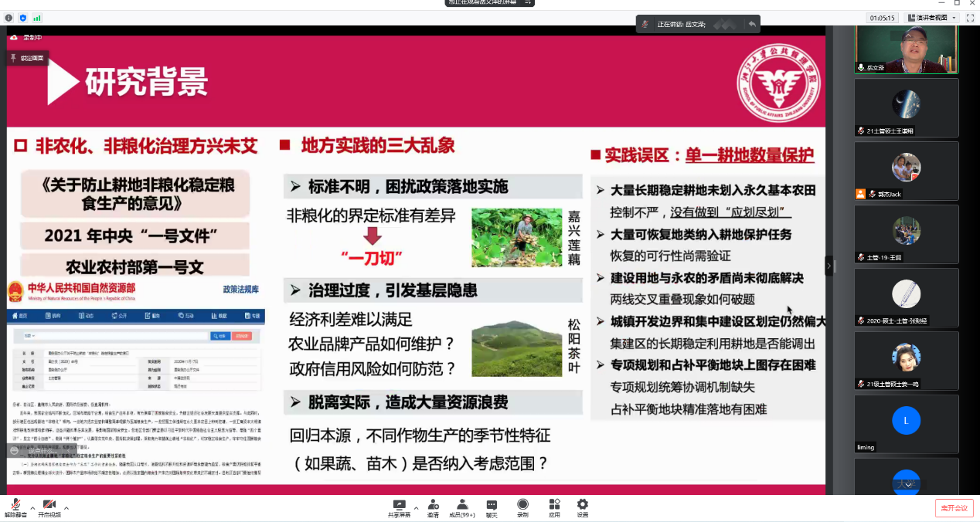The width and height of the screenshot is (980, 522).
Task: Show the 成员 participants list
Action: (x=462, y=508)
